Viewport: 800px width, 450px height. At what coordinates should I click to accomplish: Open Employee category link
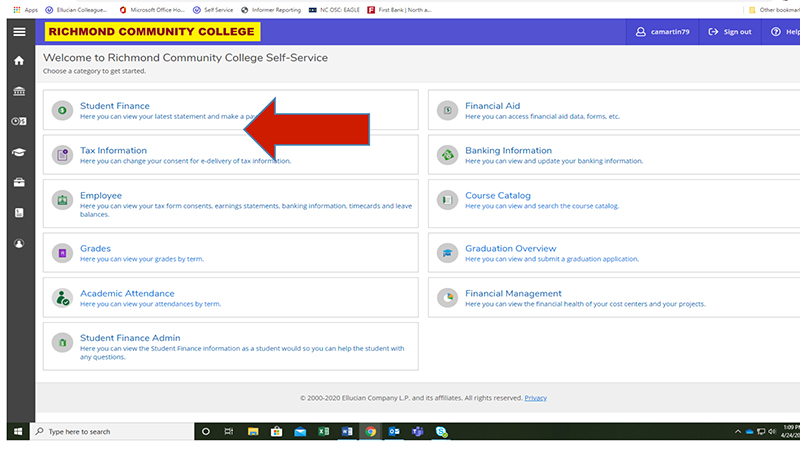(101, 195)
